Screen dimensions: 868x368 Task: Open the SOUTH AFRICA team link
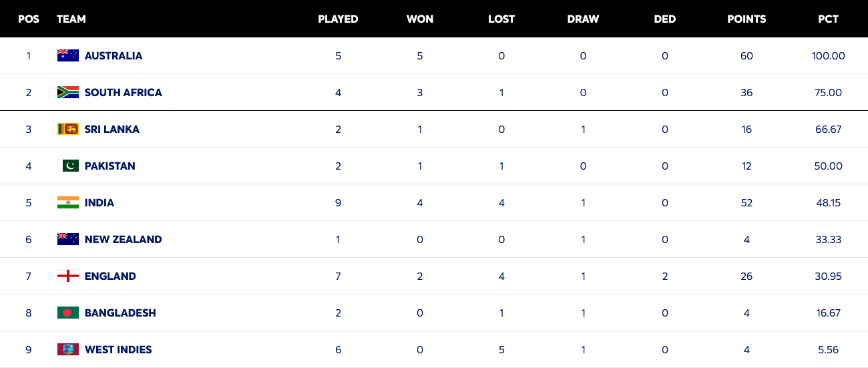click(123, 93)
